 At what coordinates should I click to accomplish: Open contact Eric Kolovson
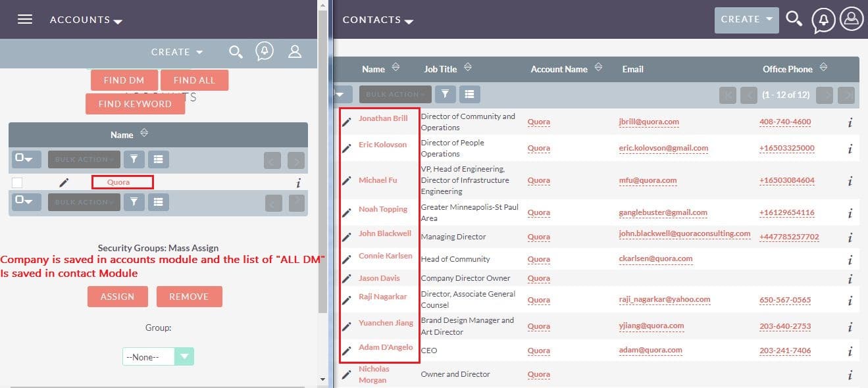pos(382,145)
